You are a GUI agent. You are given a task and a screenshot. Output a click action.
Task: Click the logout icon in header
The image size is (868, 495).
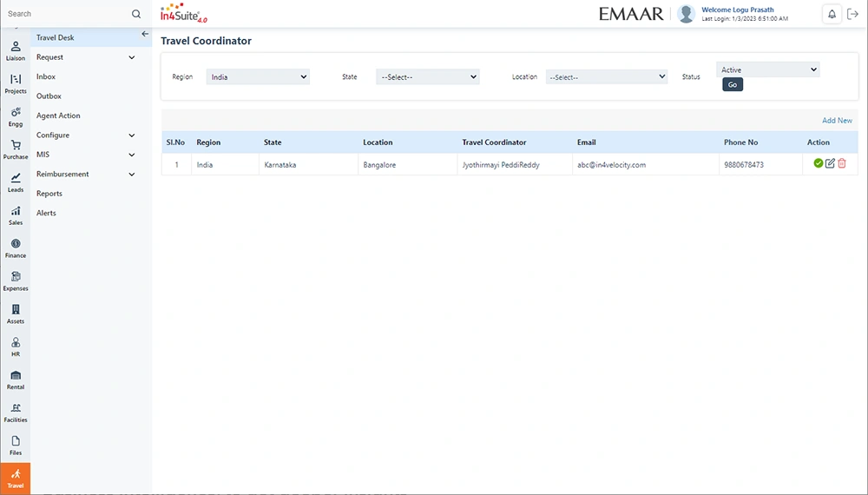852,14
